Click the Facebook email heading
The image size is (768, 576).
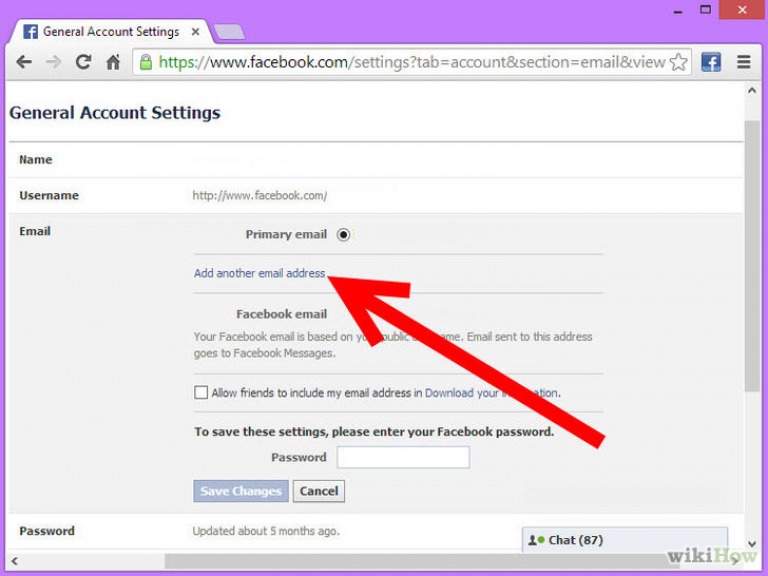click(282, 314)
